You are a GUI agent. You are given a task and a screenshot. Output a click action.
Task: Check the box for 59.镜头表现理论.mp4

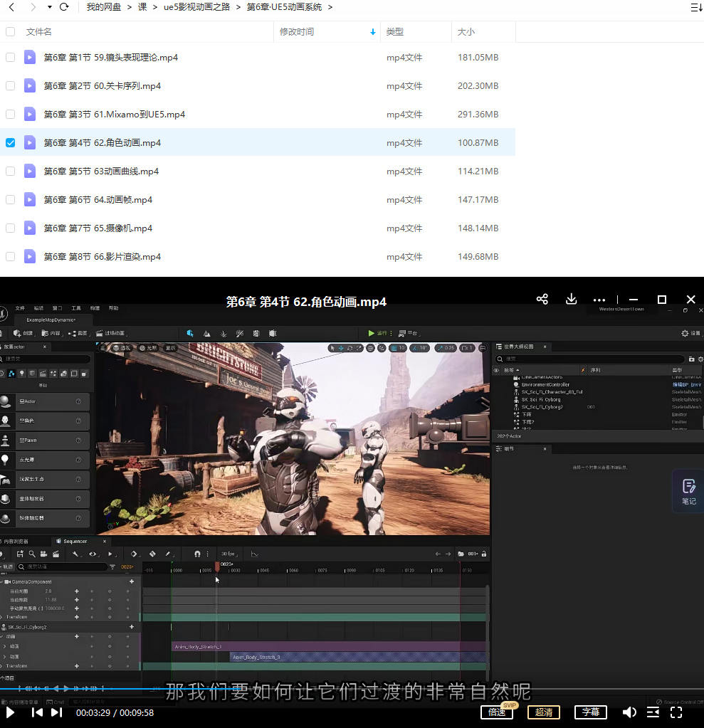10,57
